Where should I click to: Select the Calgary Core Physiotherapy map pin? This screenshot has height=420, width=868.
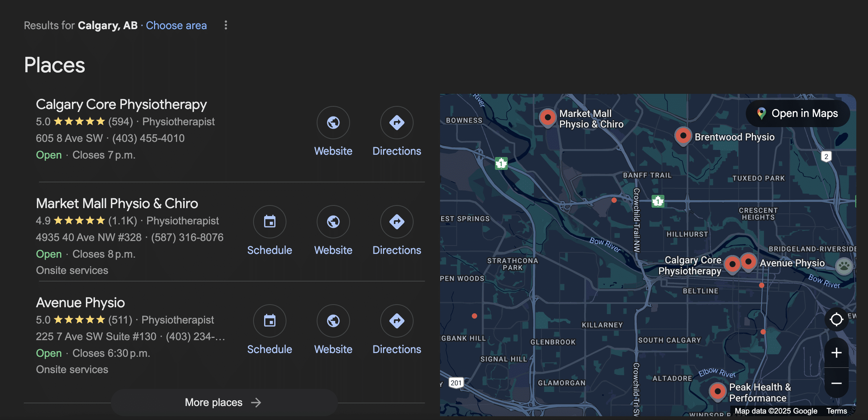tap(732, 264)
